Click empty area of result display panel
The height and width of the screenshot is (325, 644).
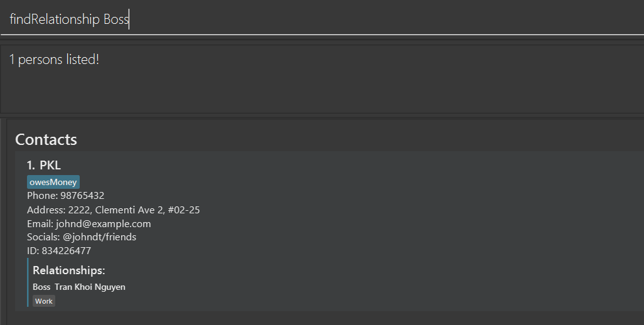pyautogui.click(x=377, y=88)
